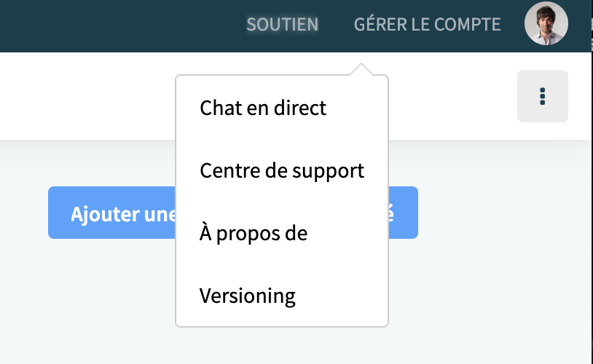Open the three-dot more options button

click(542, 96)
